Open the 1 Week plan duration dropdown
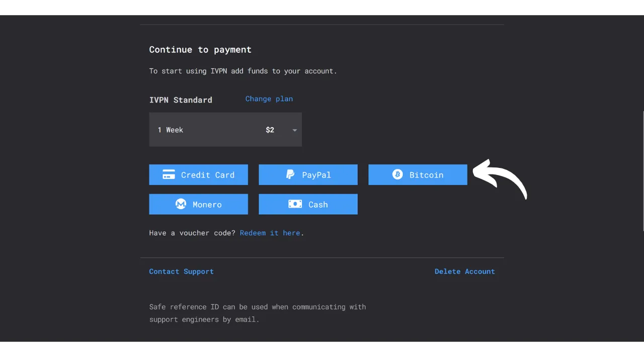 (x=225, y=130)
